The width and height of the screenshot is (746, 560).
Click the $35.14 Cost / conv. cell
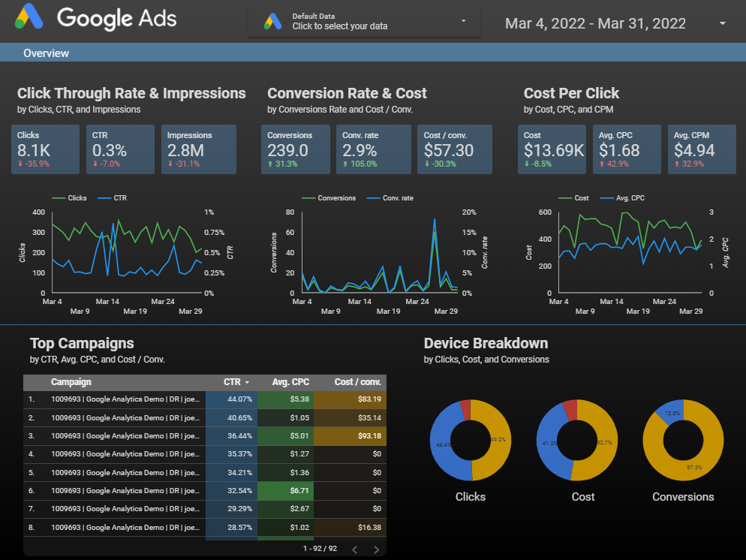(350, 417)
